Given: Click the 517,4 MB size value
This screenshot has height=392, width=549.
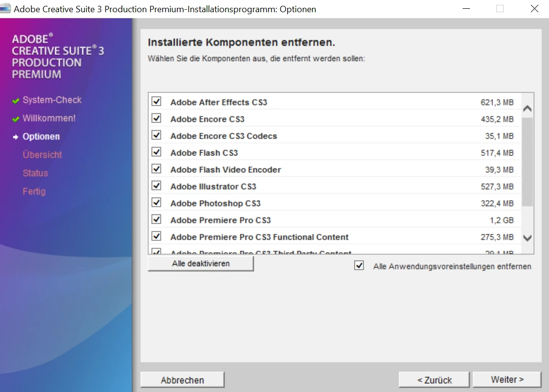Looking at the screenshot, I should coord(497,153).
